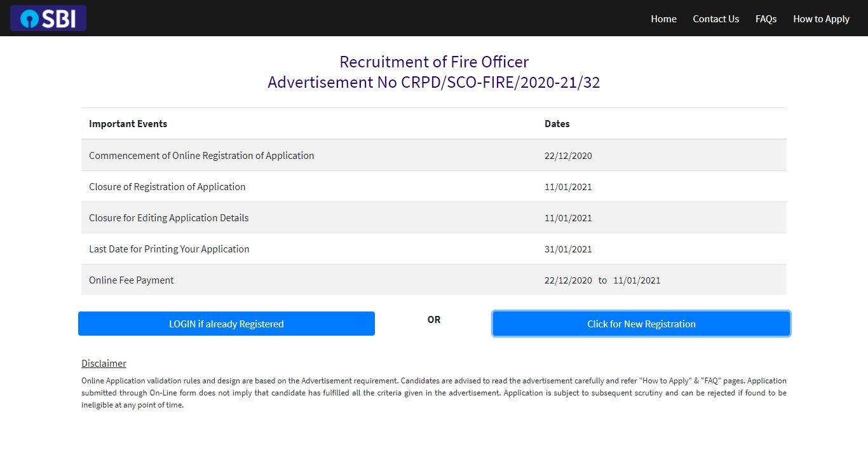Go to the Contact Us page
This screenshot has height=459, width=868.
point(715,19)
